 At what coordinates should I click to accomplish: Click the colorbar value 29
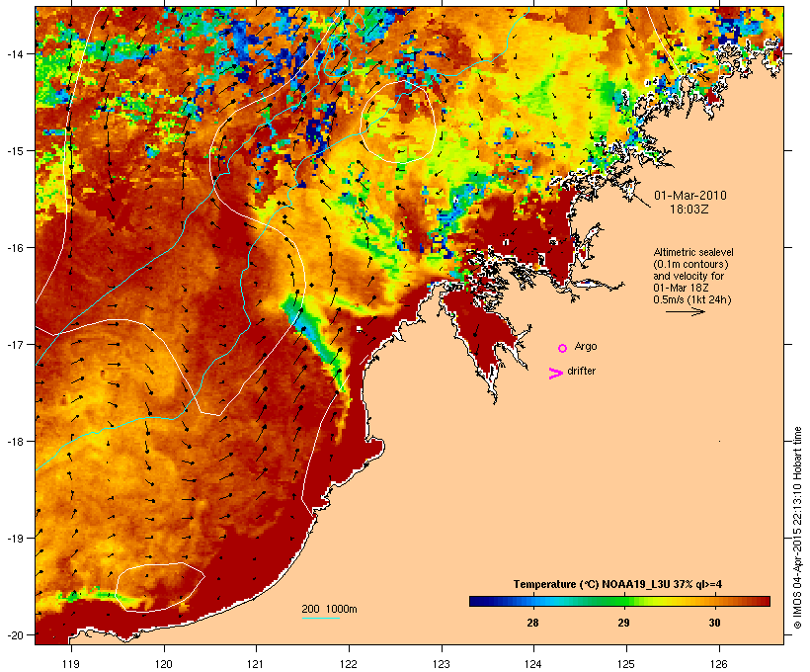coord(623,623)
